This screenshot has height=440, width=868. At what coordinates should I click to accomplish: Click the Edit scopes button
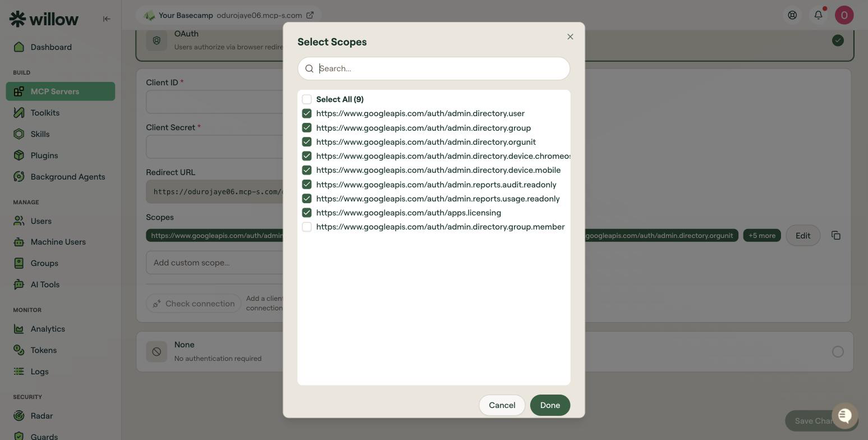click(803, 236)
